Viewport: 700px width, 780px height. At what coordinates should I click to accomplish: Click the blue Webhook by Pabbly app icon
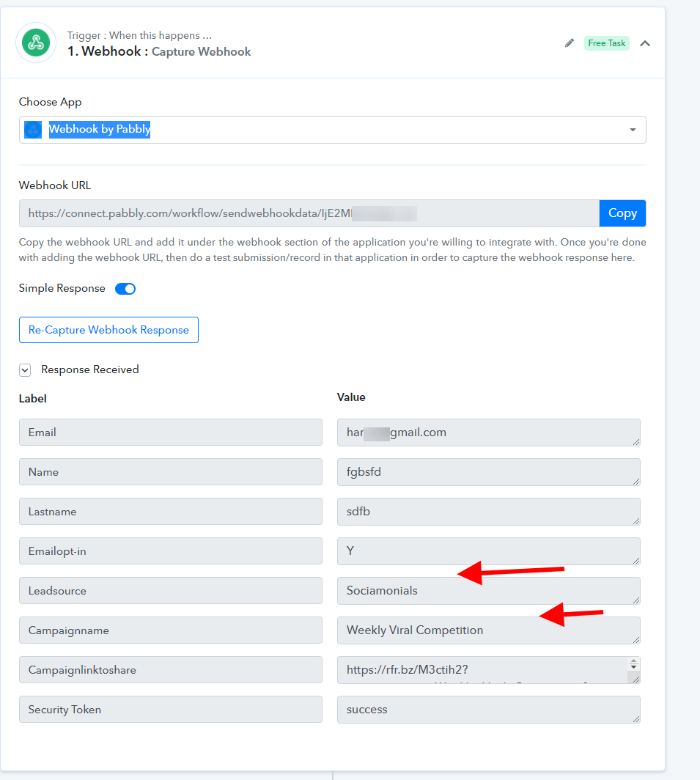pos(33,130)
